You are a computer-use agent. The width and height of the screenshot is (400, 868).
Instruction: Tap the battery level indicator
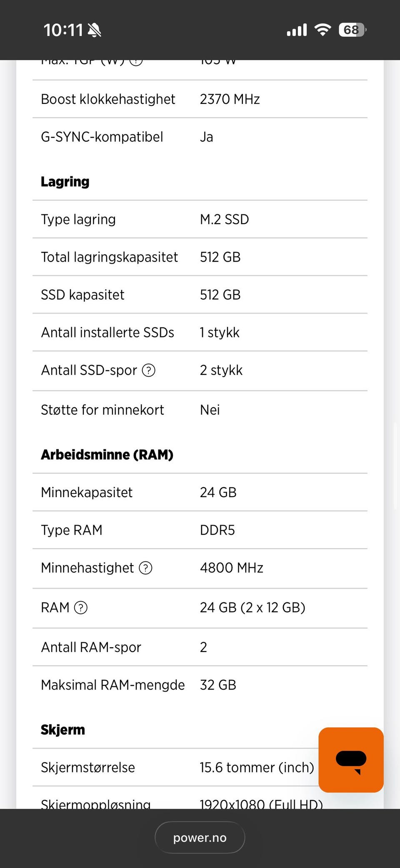[352, 30]
